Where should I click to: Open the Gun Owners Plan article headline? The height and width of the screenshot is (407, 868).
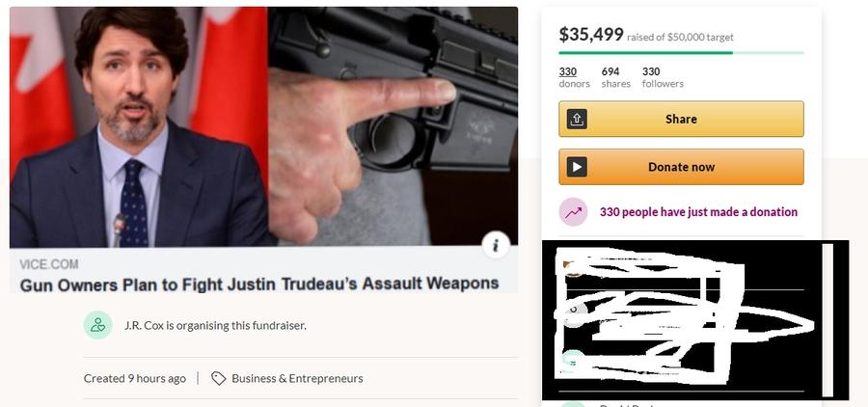pos(259,285)
